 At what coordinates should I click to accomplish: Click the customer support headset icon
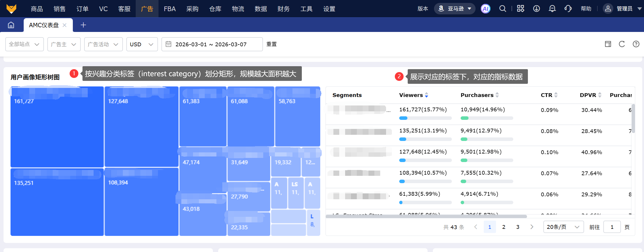(568, 9)
